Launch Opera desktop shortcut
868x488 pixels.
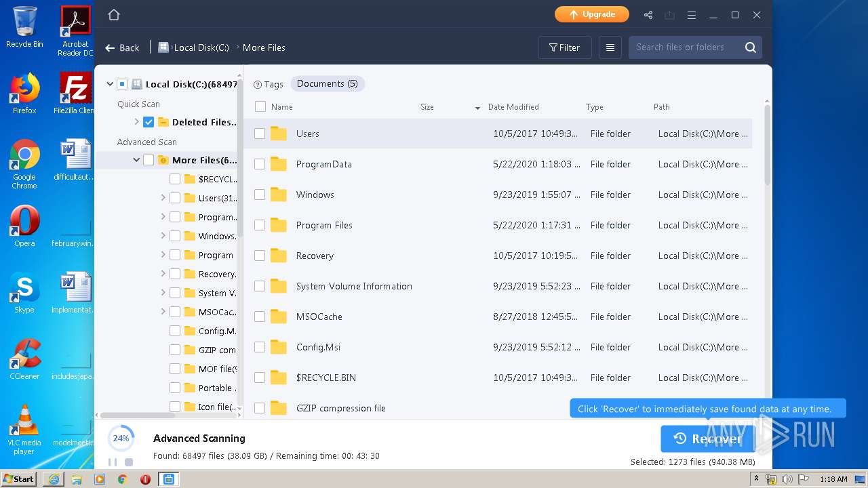[24, 226]
